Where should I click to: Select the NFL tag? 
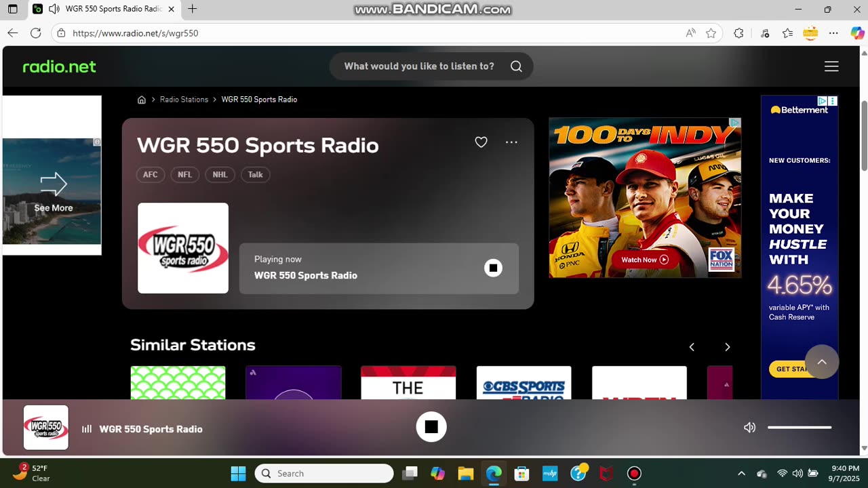pyautogui.click(x=184, y=175)
